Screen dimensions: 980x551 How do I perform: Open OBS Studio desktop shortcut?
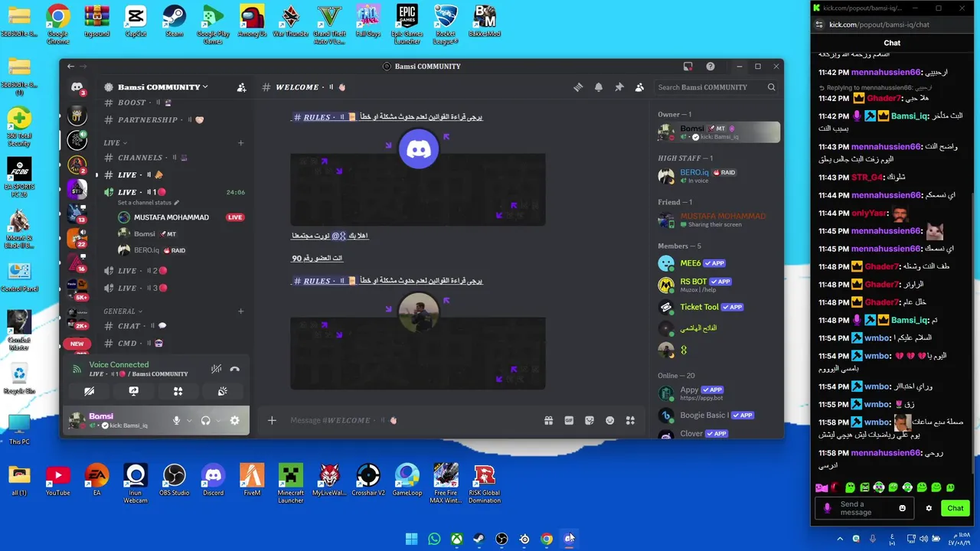click(x=175, y=481)
